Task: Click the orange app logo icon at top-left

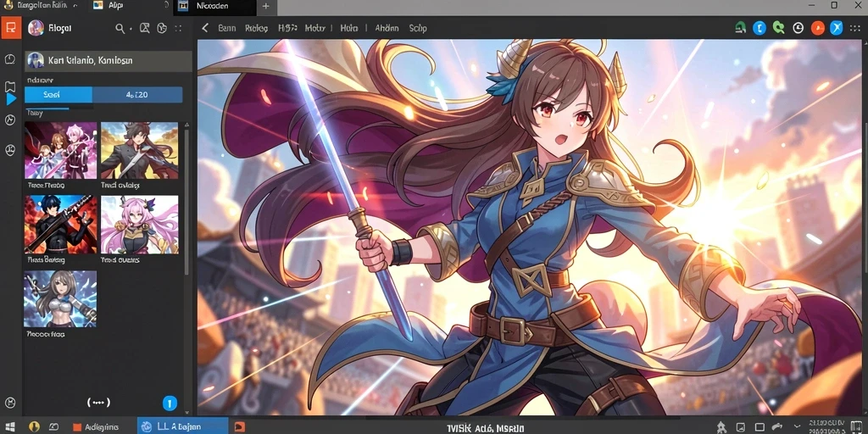Action: tap(10, 28)
